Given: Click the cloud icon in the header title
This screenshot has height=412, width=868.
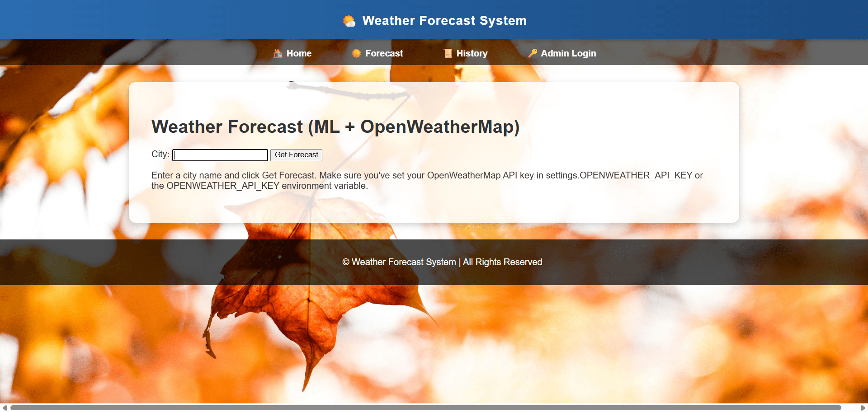Looking at the screenshot, I should tap(349, 20).
